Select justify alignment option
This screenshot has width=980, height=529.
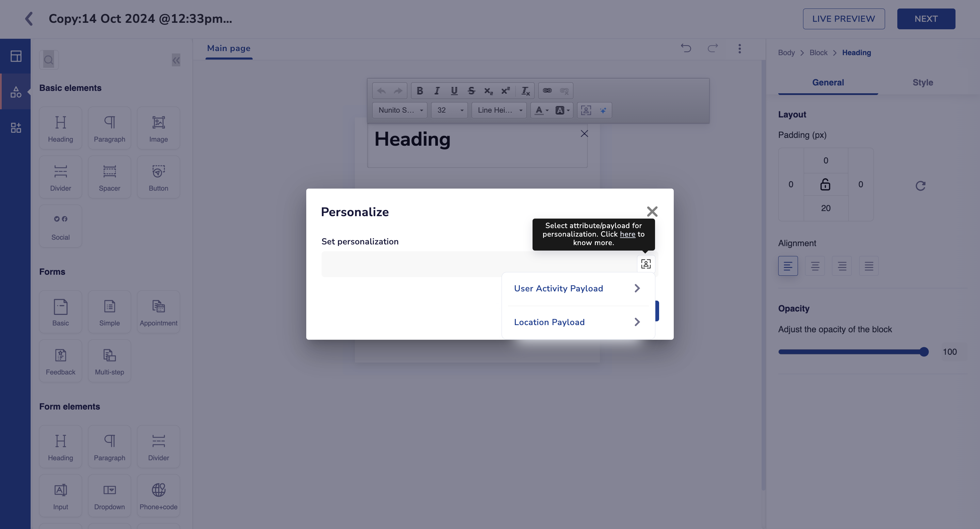tap(868, 266)
